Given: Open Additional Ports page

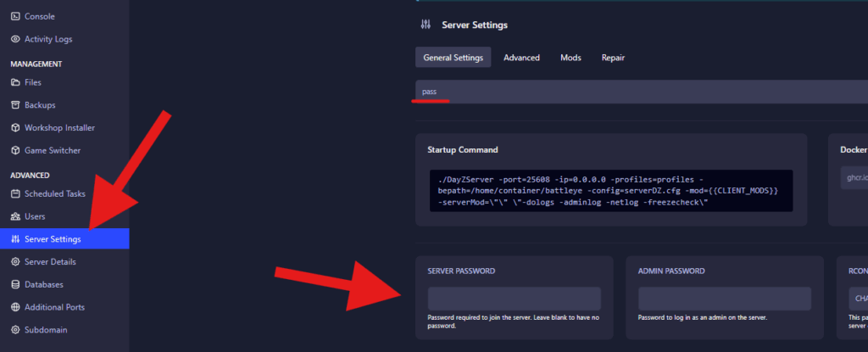Looking at the screenshot, I should [x=54, y=307].
